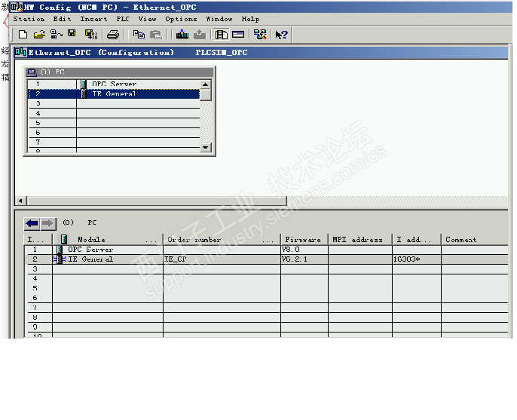The width and height of the screenshot is (517, 420).
Task: Open the Options menu
Action: 181,19
